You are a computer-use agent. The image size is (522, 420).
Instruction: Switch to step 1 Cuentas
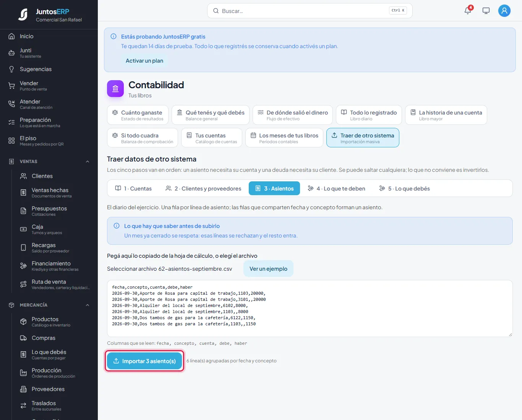click(133, 189)
